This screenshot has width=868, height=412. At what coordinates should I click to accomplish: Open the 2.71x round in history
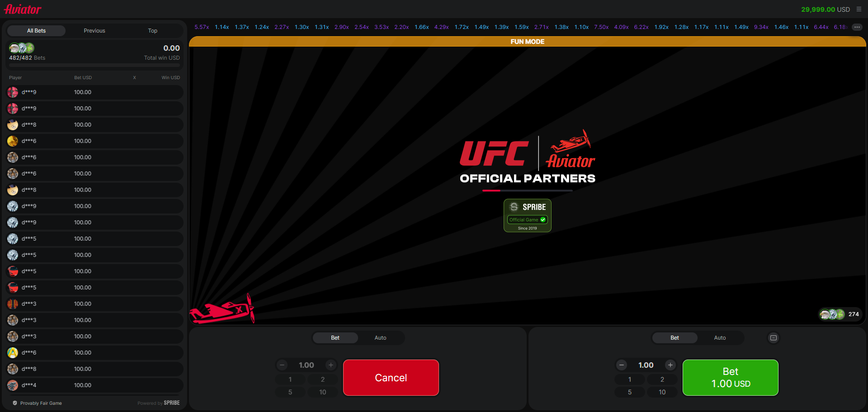(x=542, y=27)
